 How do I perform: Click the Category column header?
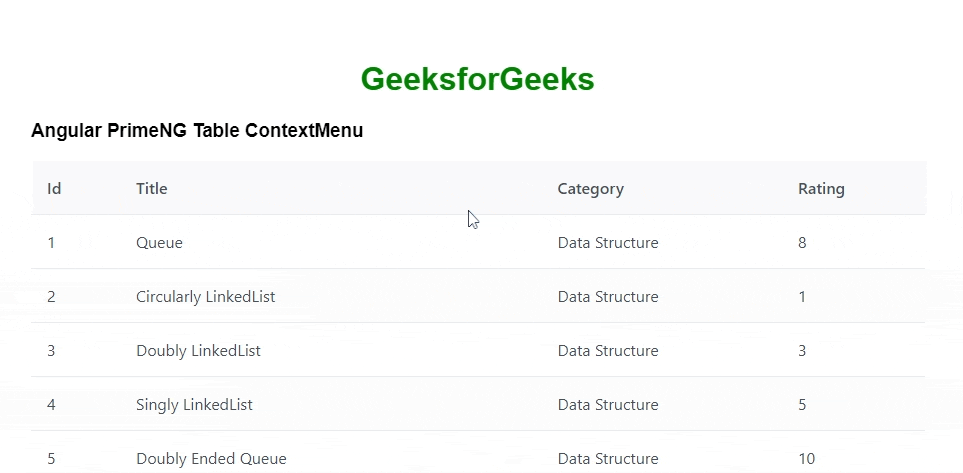click(x=590, y=189)
